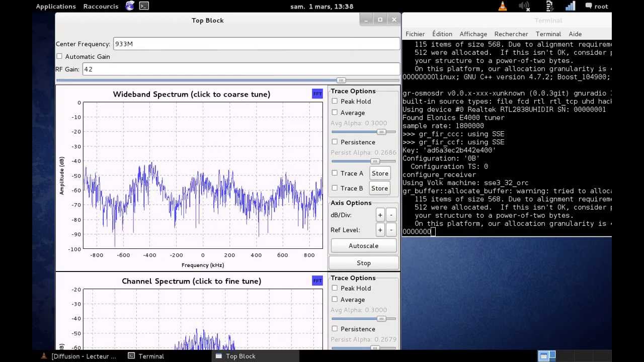Enable Peak Hold for Channel Spectrum
Screen dimensions: 644x362
click(x=335, y=288)
